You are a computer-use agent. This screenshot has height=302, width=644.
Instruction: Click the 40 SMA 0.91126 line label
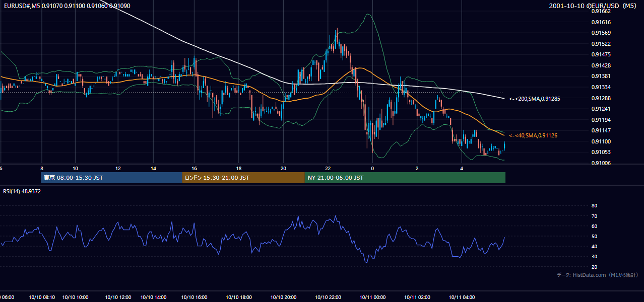pos(533,135)
